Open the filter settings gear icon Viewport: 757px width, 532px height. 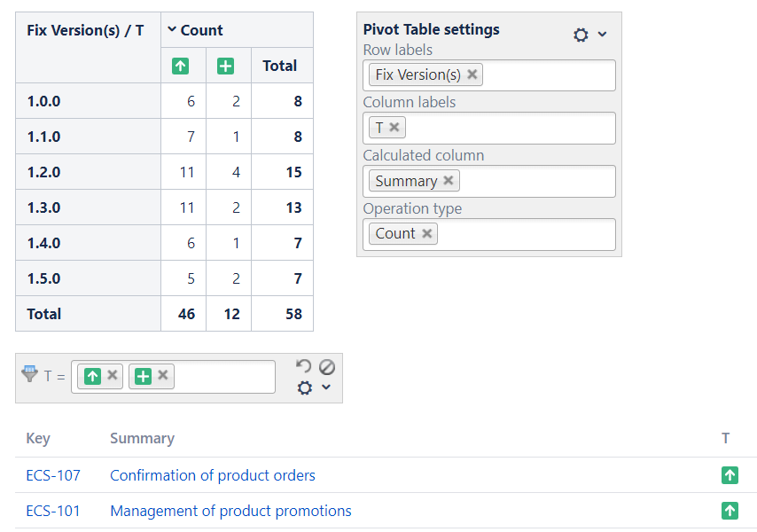point(305,388)
